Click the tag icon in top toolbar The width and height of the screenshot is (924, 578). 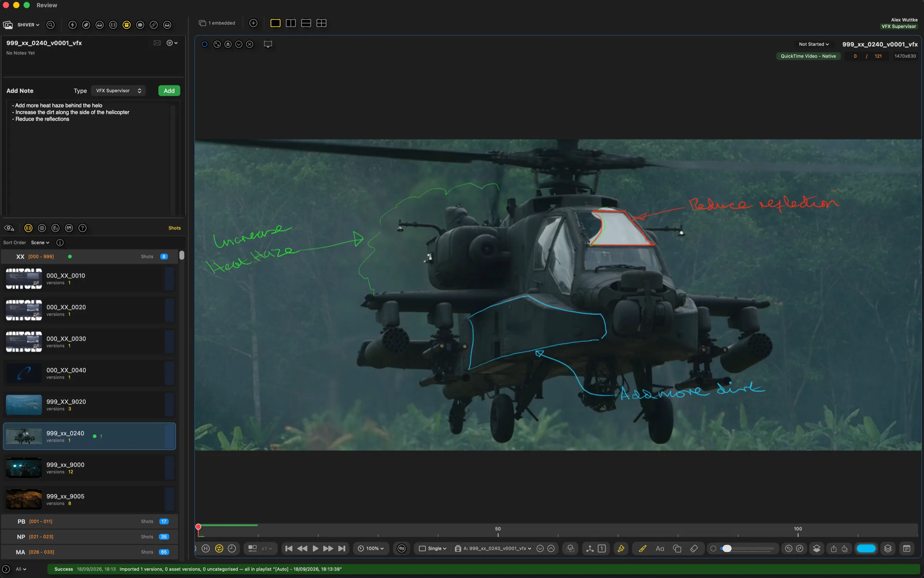(86, 25)
